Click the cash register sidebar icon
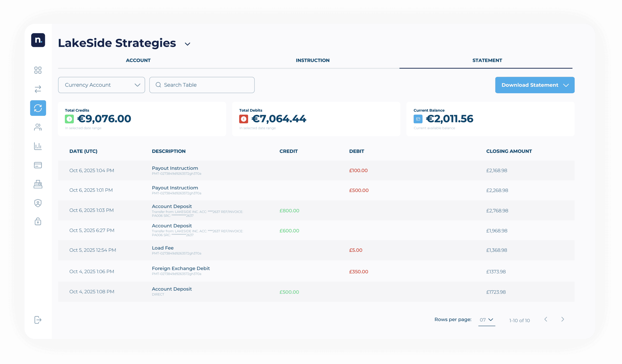The height and width of the screenshot is (364, 622). (38, 184)
